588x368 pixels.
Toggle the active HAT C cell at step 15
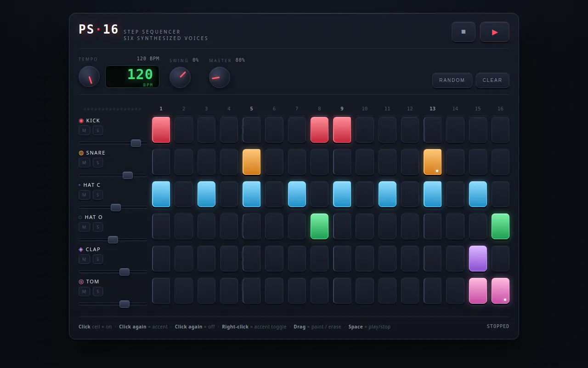click(478, 194)
